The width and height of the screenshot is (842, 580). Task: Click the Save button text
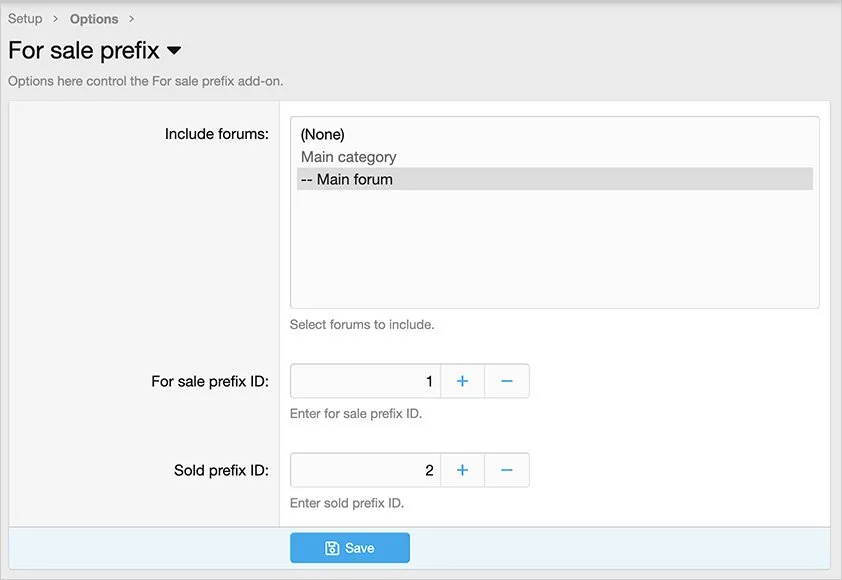tap(359, 548)
